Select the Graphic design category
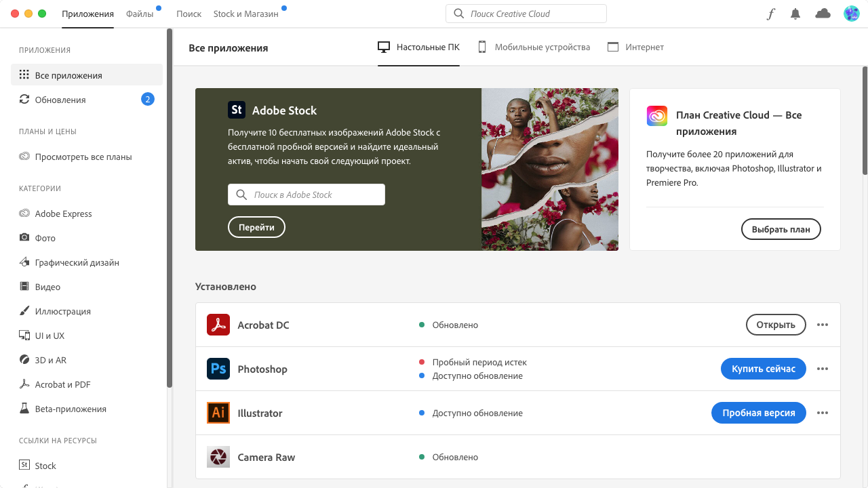Image resolution: width=868 pixels, height=488 pixels. pos(87,262)
